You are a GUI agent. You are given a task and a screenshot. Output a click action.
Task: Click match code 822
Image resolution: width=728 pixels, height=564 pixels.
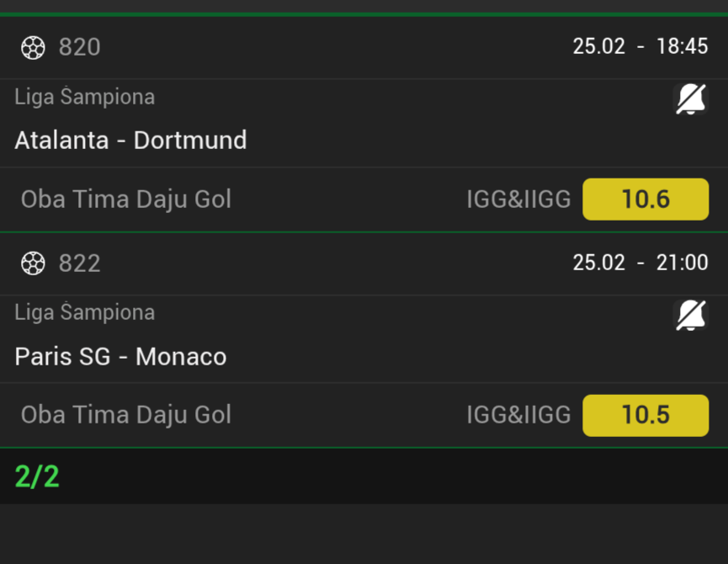coord(79,263)
